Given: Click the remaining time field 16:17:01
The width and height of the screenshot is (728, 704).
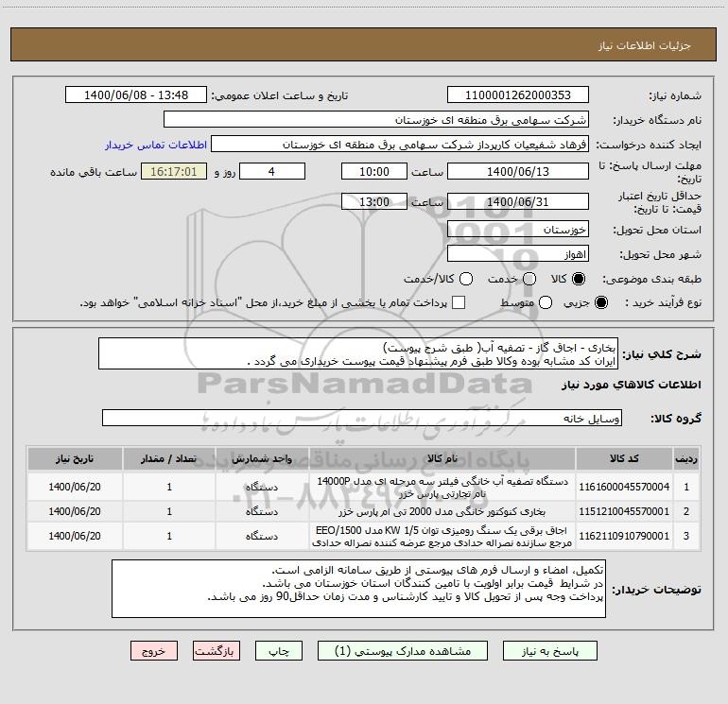Looking at the screenshot, I should click(x=174, y=171).
